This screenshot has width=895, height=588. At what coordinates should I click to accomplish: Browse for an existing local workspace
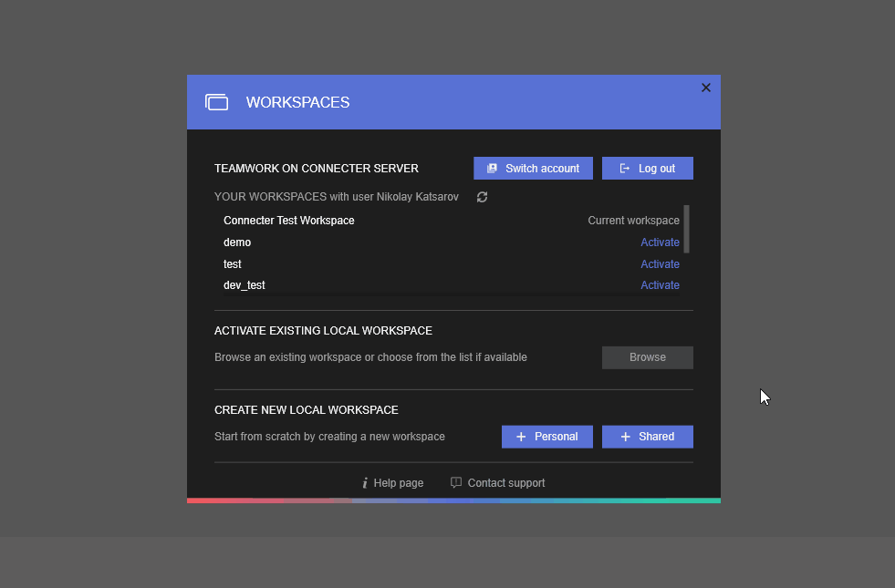click(x=647, y=357)
